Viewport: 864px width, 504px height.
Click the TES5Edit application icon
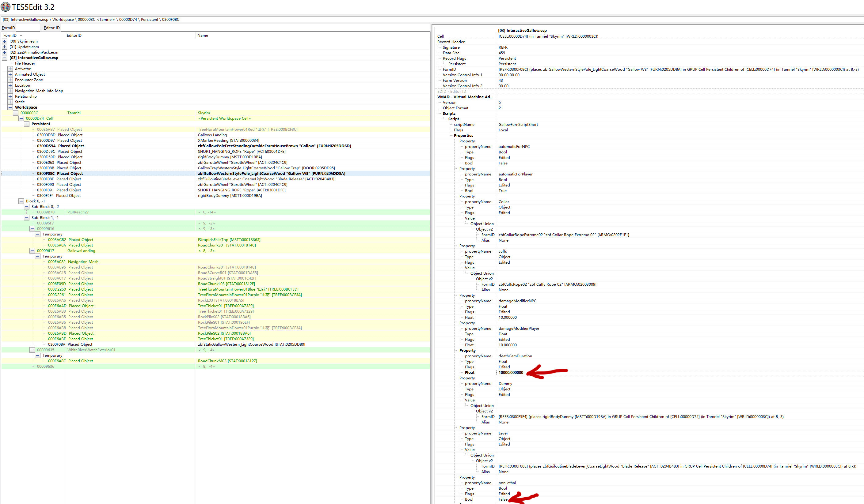pos(6,6)
